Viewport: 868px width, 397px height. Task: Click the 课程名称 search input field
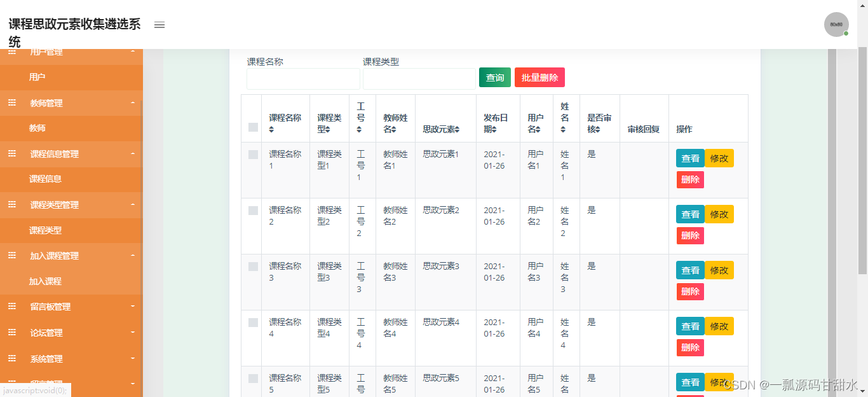[x=303, y=78]
